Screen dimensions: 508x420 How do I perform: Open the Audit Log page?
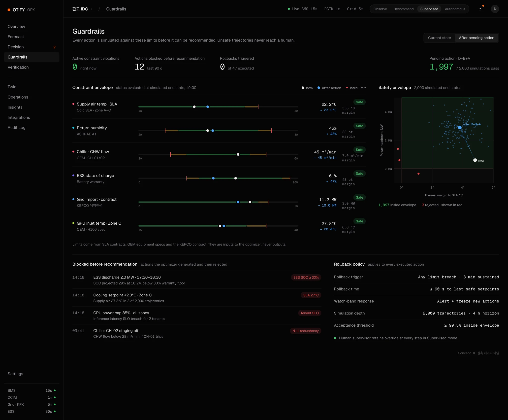[32, 128]
